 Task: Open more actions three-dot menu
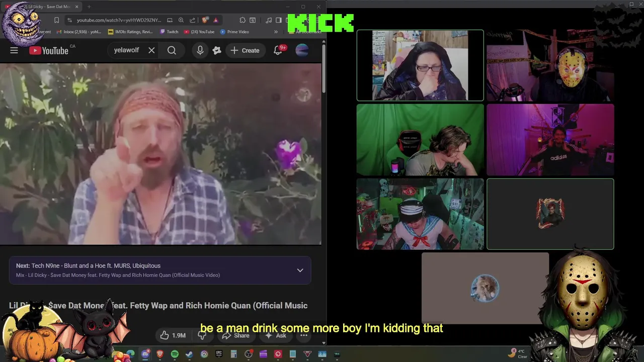point(304,335)
